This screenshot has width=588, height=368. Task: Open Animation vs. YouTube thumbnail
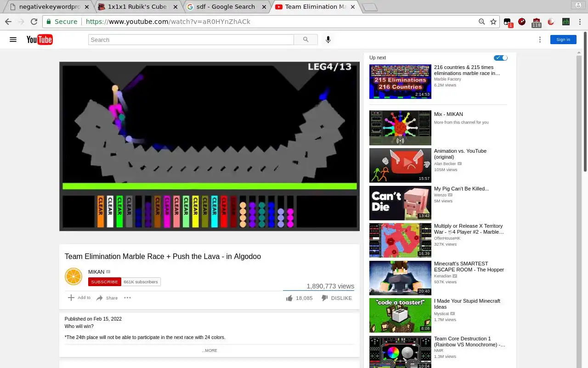(x=400, y=165)
